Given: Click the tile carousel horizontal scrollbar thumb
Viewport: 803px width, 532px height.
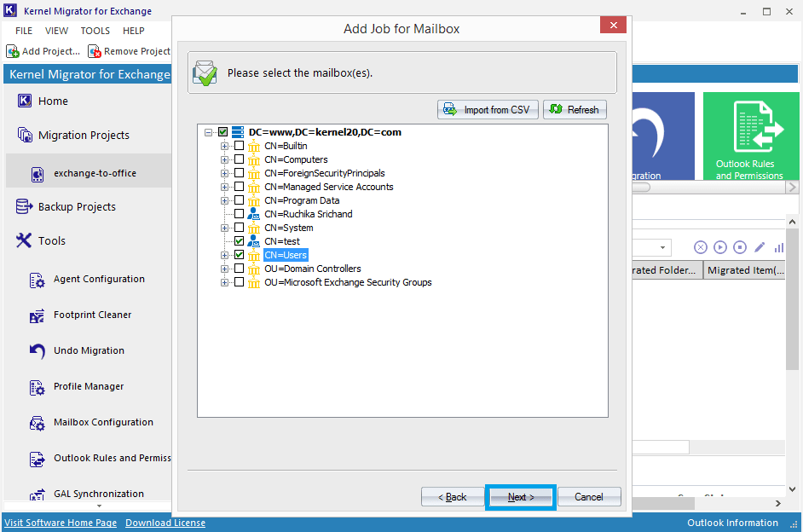Looking at the screenshot, I should (641, 187).
